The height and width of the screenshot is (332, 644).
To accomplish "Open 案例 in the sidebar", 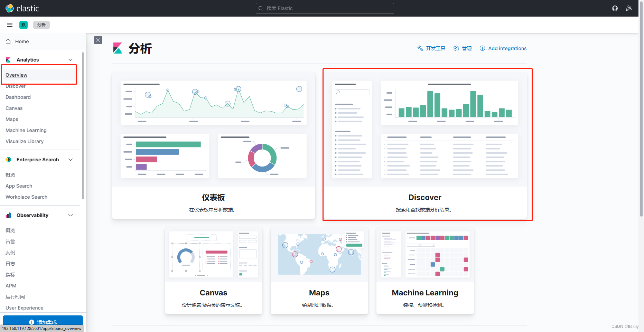I will (x=10, y=253).
